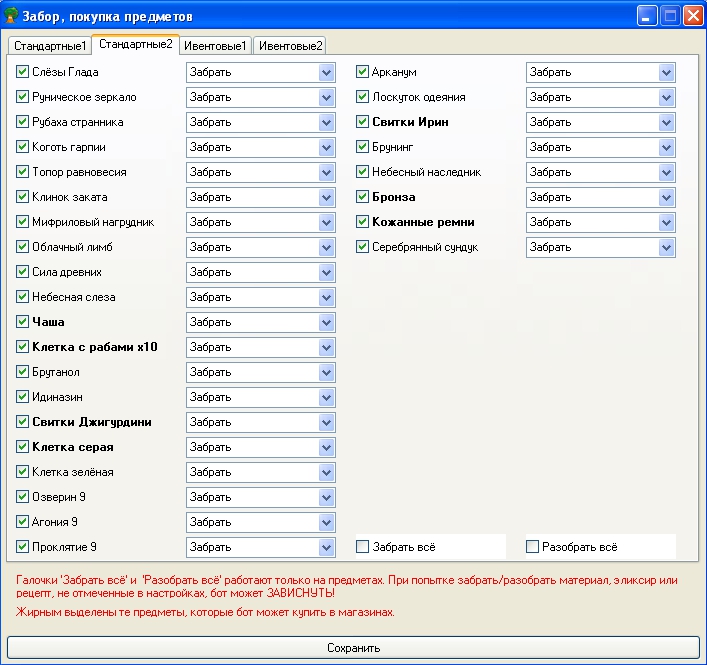Viewport: 707px width, 665px height.
Task: Uncheck the Слёзы Глада checkbox
Action: (x=23, y=72)
